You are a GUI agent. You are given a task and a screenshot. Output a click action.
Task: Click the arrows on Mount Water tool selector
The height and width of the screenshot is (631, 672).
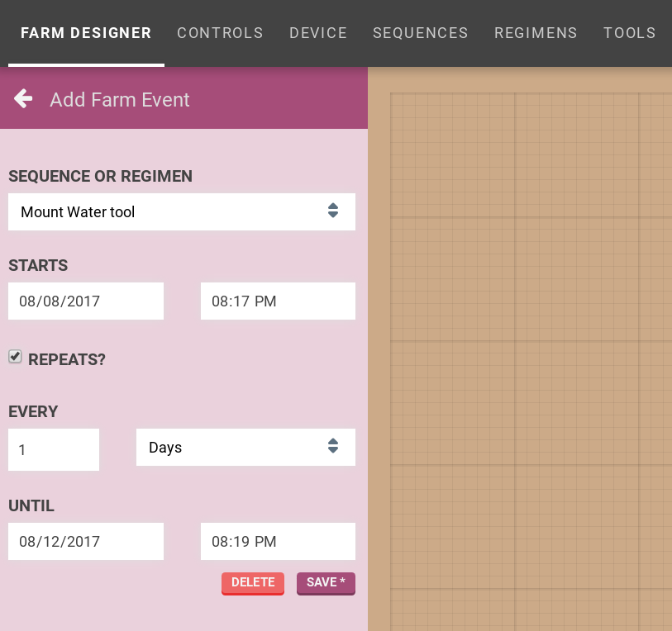[x=333, y=211]
